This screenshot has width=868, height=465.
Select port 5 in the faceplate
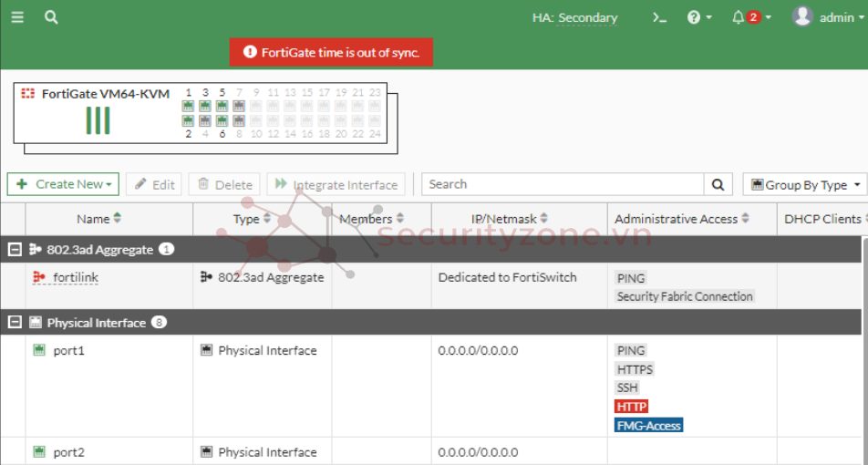pyautogui.click(x=222, y=106)
